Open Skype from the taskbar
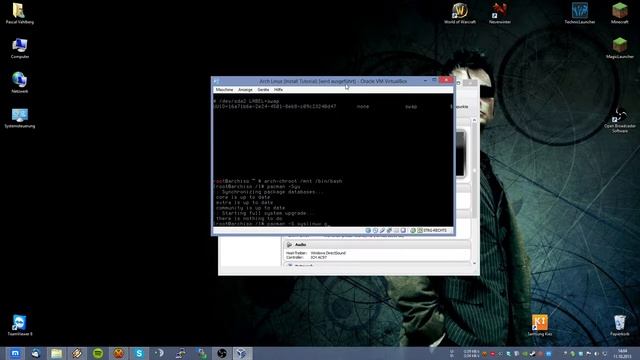The height and width of the screenshot is (360, 640). pyautogui.click(x=139, y=353)
